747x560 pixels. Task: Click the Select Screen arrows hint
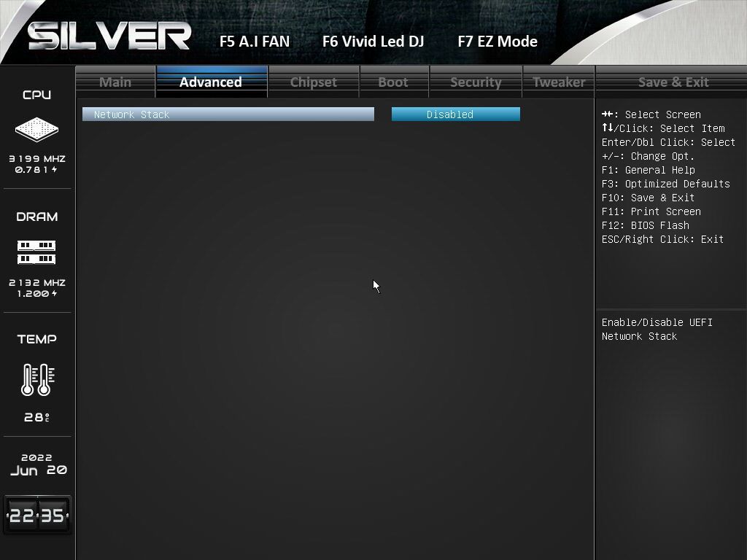(651, 114)
